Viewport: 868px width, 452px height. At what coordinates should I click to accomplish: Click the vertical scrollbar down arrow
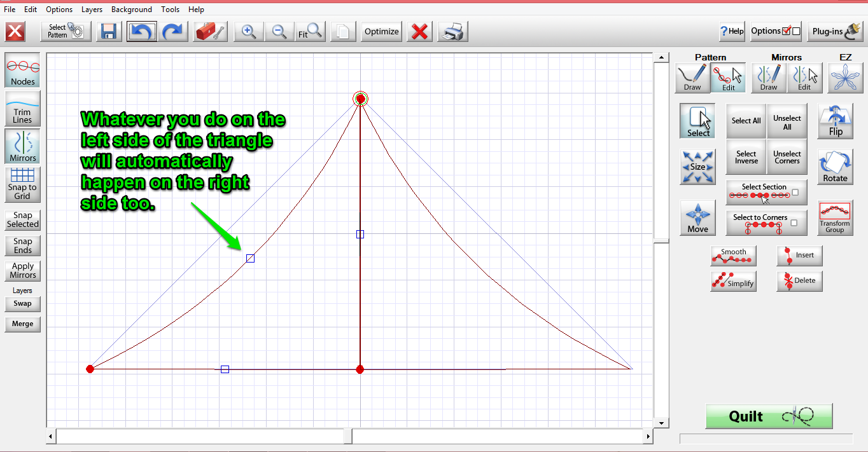662,423
